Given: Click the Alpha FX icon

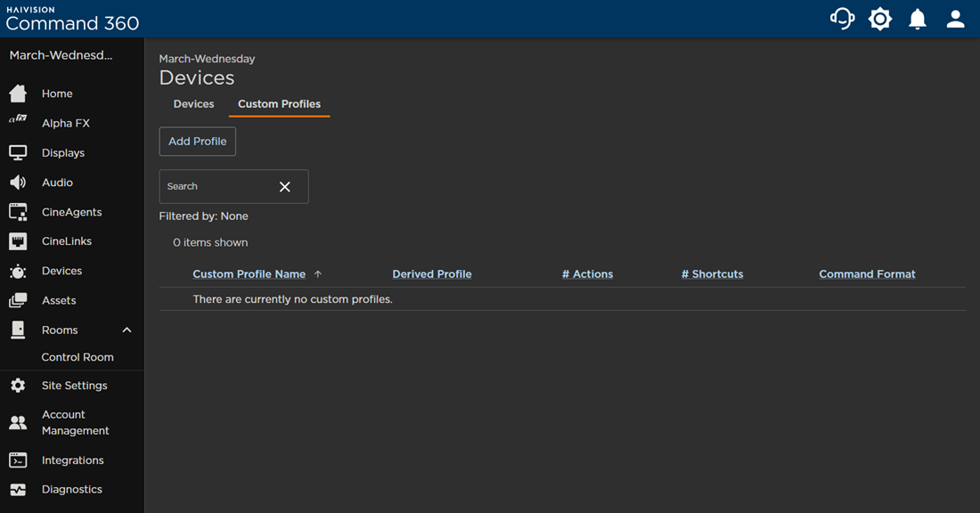Looking at the screenshot, I should click(18, 119).
